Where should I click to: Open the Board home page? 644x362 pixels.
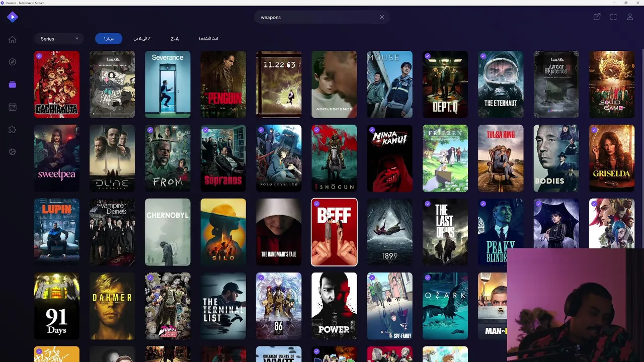coord(13,40)
